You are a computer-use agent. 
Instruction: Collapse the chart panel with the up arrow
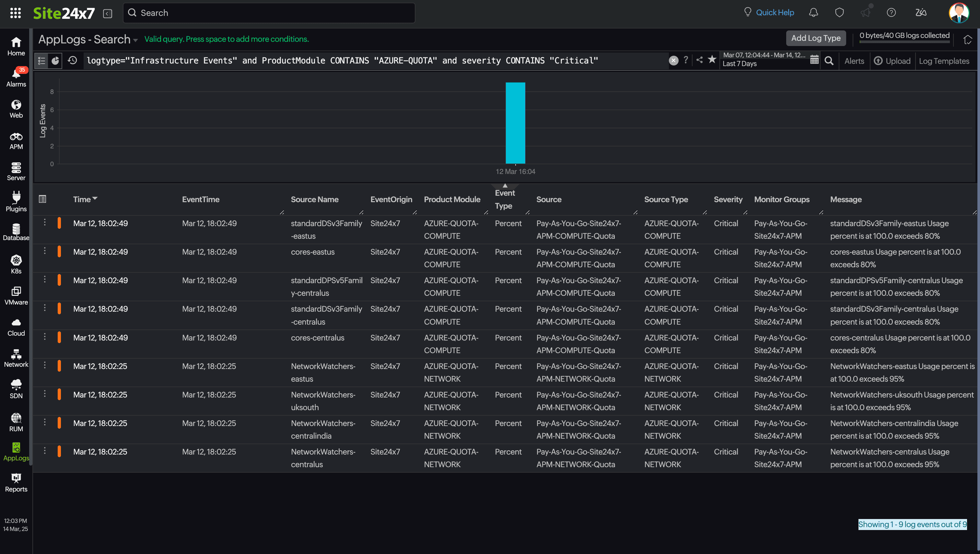click(505, 186)
